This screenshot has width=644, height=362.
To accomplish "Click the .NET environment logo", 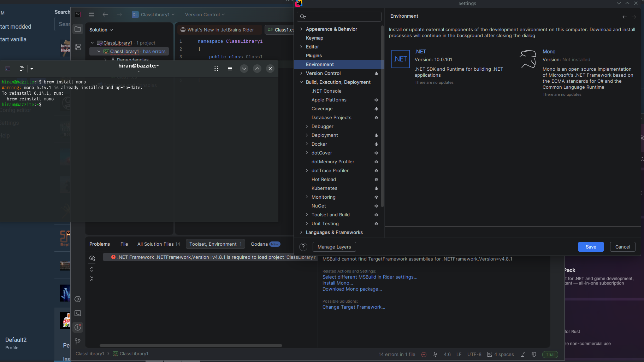I will coord(401,59).
